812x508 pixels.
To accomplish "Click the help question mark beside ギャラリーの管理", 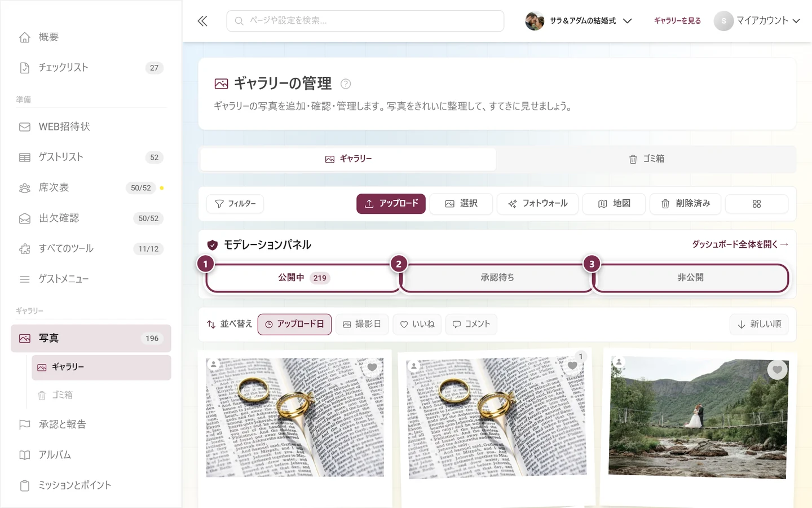I will (x=346, y=84).
